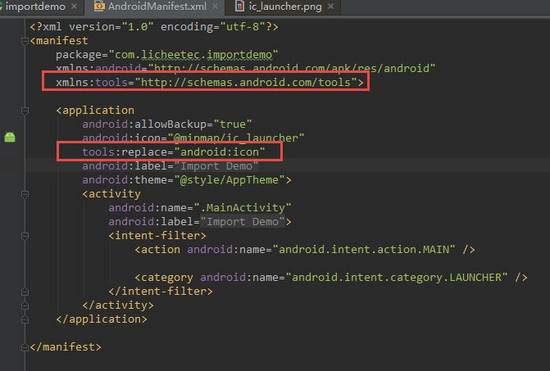Click the opening <manifest tag text
The height and width of the screenshot is (371, 550).
[x=59, y=41]
